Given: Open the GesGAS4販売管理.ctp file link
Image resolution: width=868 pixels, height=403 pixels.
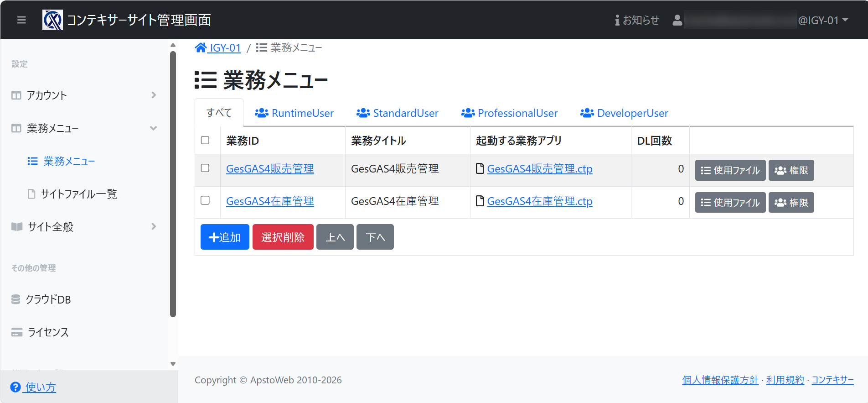Looking at the screenshot, I should pos(539,169).
